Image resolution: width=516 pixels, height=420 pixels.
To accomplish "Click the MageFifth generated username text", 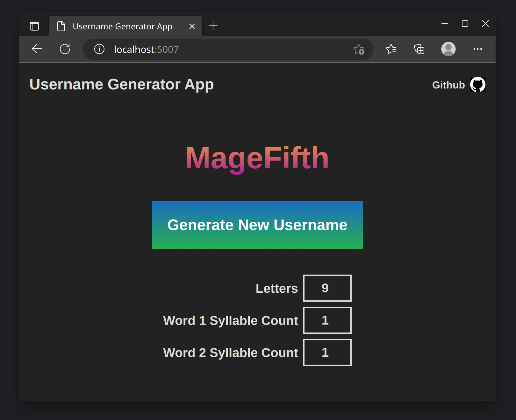I will [257, 158].
